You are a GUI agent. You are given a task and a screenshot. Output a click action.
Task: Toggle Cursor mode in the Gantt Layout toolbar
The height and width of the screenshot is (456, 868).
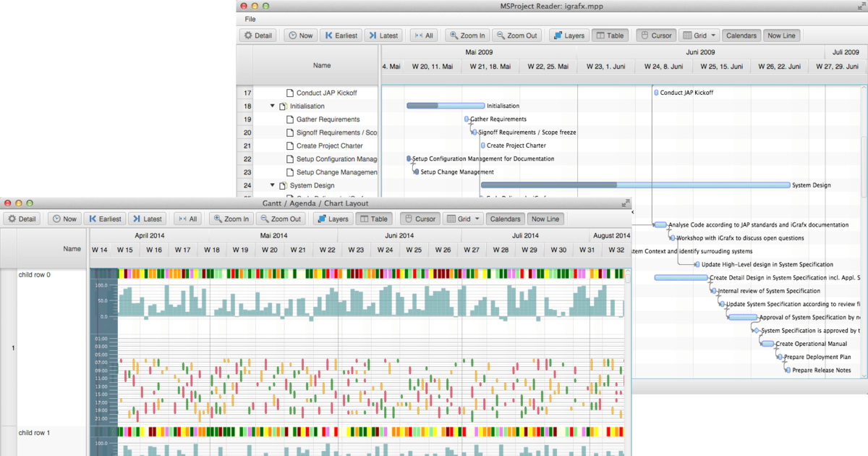[419, 219]
